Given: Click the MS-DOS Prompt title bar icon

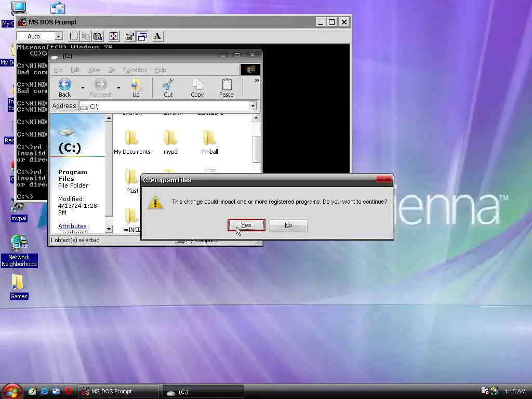Looking at the screenshot, I should coord(22,22).
